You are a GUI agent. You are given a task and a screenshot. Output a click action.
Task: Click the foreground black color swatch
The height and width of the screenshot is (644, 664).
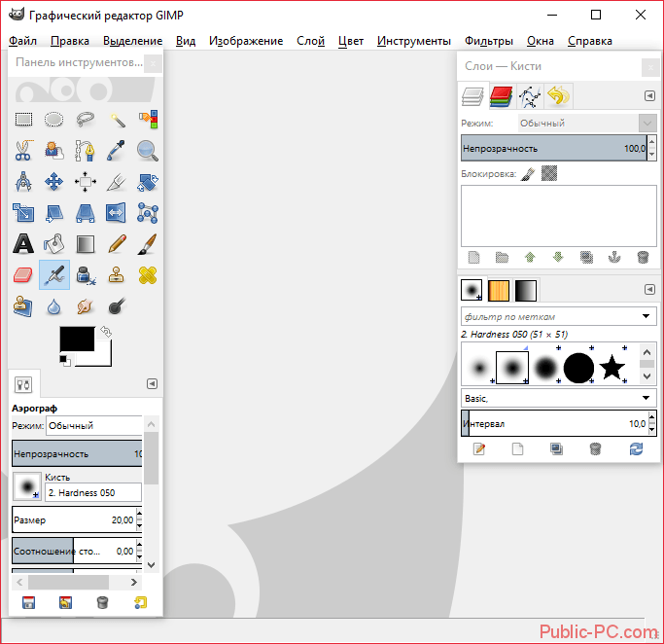[77, 339]
